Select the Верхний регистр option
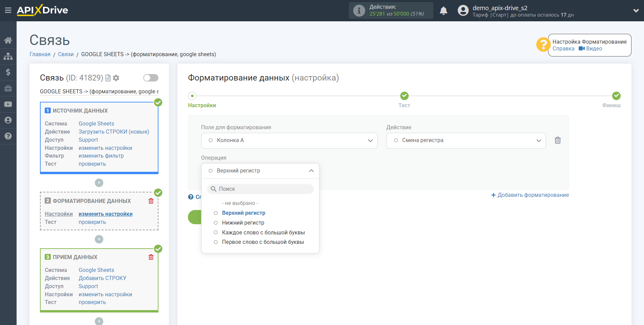The height and width of the screenshot is (325, 644). coord(243,213)
